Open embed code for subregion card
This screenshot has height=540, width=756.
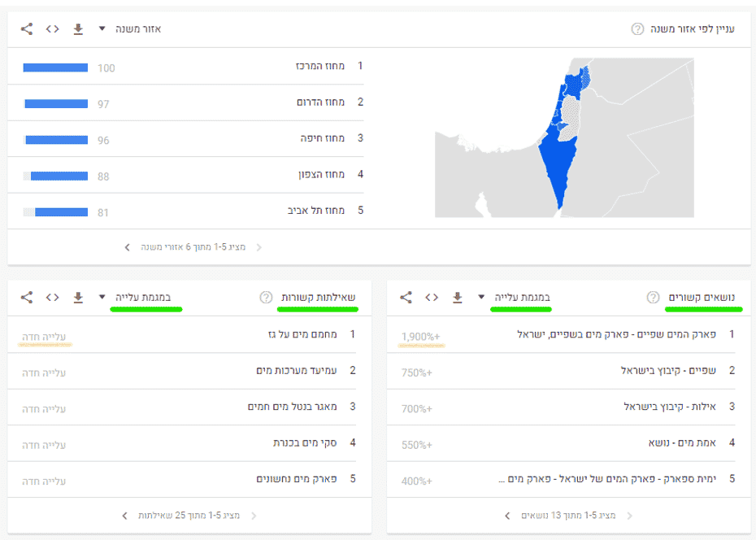[53, 29]
